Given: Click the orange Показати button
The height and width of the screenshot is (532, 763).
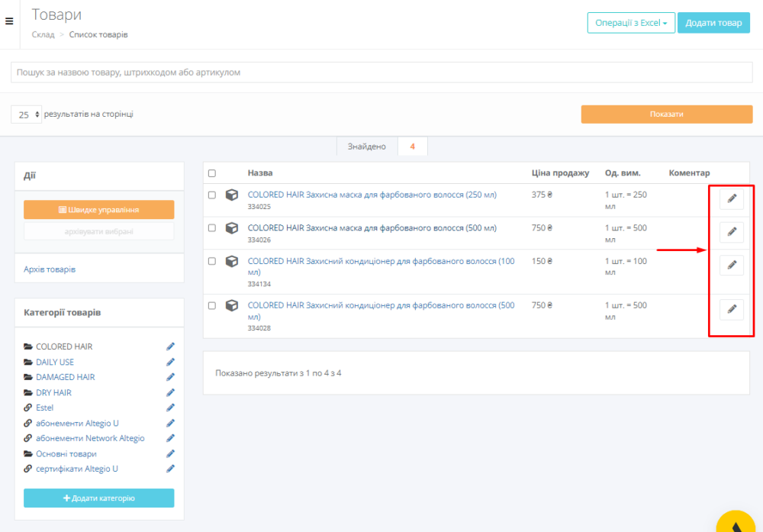Looking at the screenshot, I should [667, 114].
